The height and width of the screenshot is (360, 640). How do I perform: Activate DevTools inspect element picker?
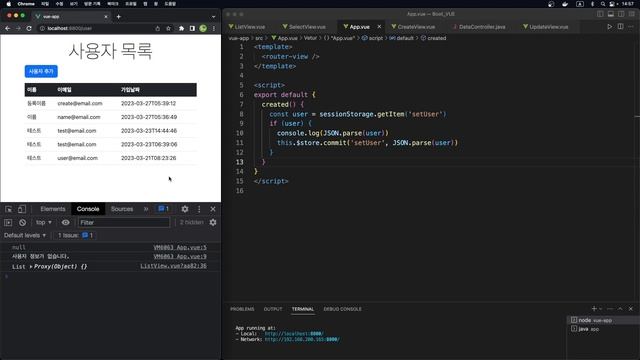pos(9,209)
